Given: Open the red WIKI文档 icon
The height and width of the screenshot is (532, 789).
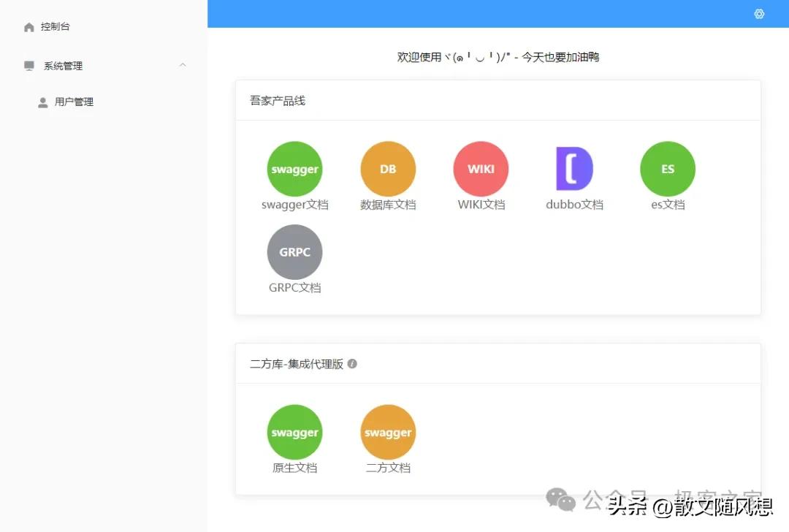Looking at the screenshot, I should (481, 169).
